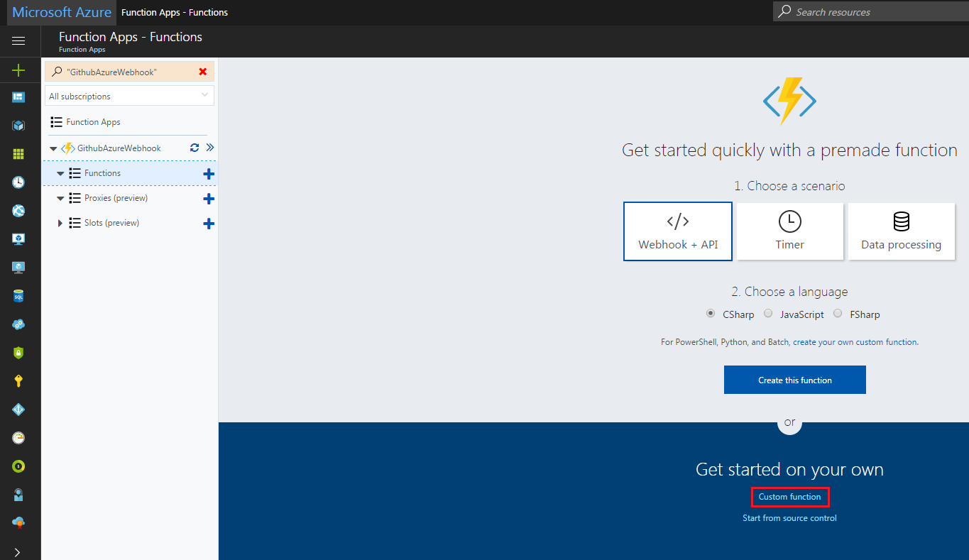
Task: Open Resource groups cube icon
Action: pyautogui.click(x=18, y=126)
